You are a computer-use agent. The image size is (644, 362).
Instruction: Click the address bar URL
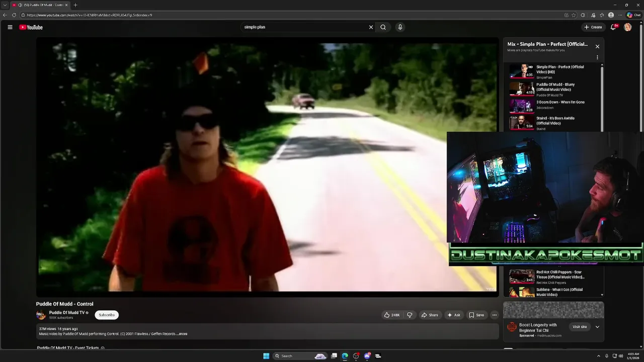[x=90, y=15]
